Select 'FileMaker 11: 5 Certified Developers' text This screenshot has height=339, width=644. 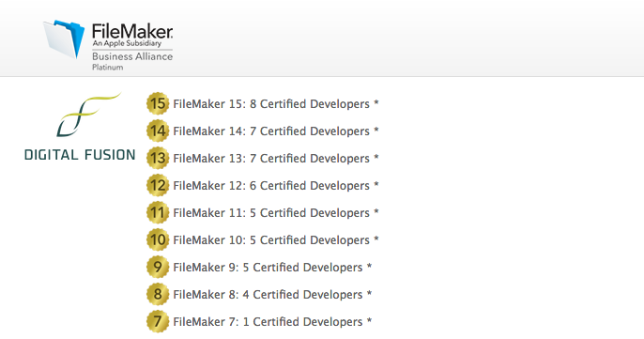pyautogui.click(x=271, y=213)
